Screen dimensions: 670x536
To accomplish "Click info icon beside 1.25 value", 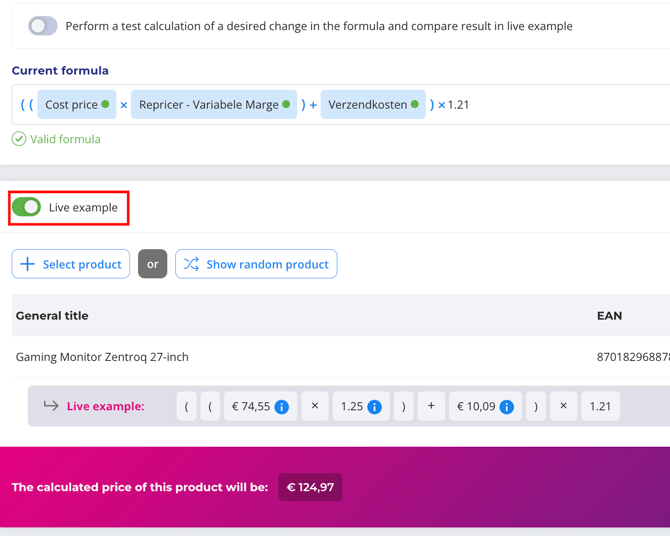I will [x=374, y=407].
